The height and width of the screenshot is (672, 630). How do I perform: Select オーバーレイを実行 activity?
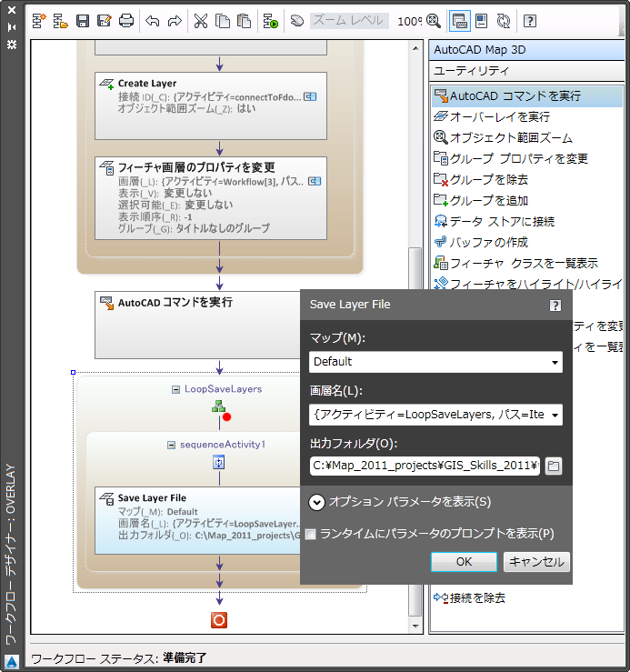tap(492, 117)
